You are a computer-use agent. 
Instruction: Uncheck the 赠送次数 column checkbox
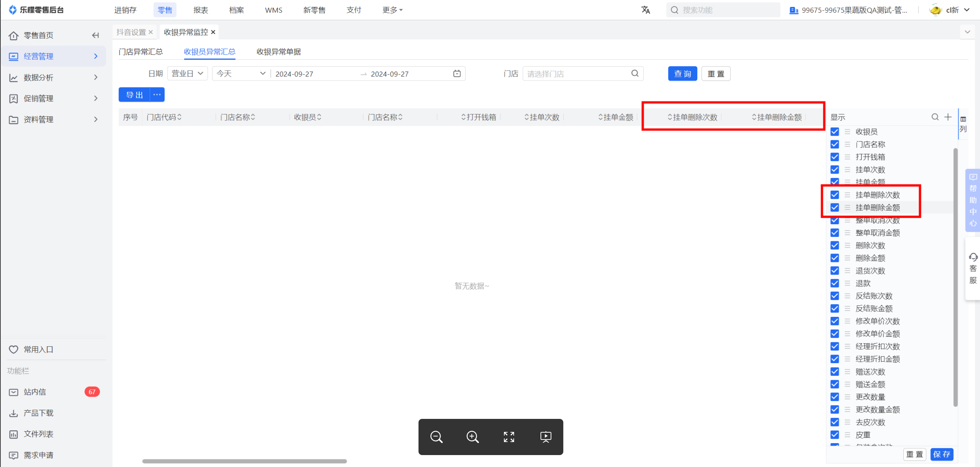835,372
